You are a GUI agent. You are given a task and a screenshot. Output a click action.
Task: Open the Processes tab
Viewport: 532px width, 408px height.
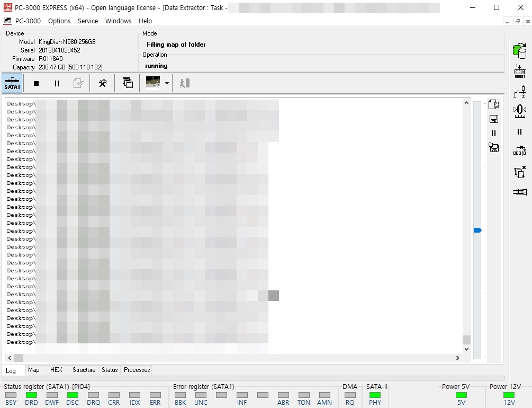click(137, 370)
